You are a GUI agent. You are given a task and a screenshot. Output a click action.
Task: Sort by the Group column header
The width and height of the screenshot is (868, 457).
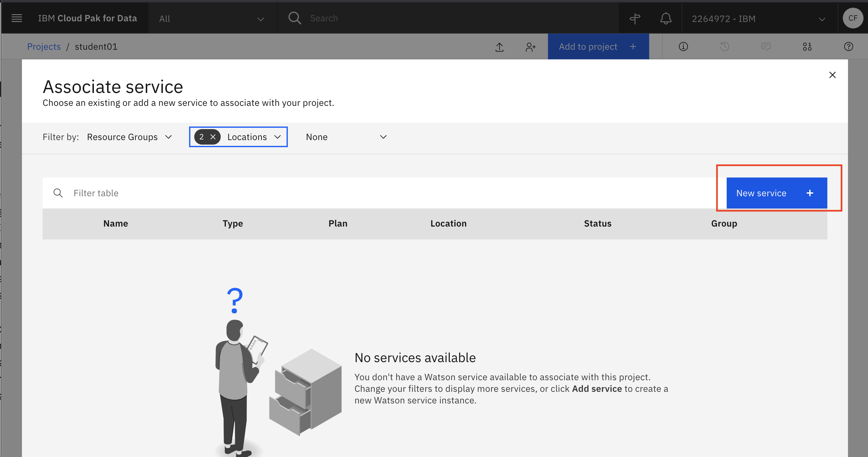[724, 223]
